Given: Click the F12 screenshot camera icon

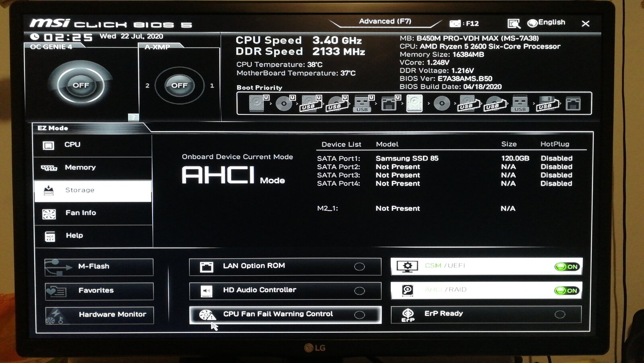Looking at the screenshot, I should pyautogui.click(x=455, y=23).
